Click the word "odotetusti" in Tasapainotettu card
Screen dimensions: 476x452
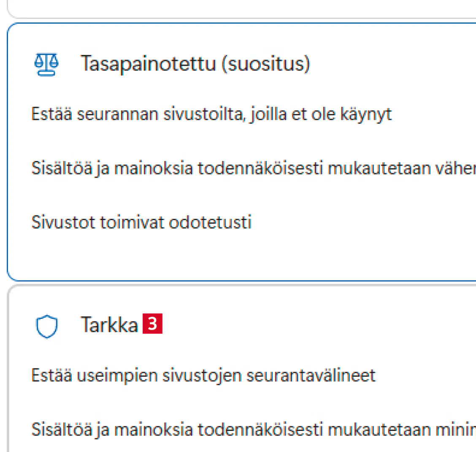click(x=210, y=222)
